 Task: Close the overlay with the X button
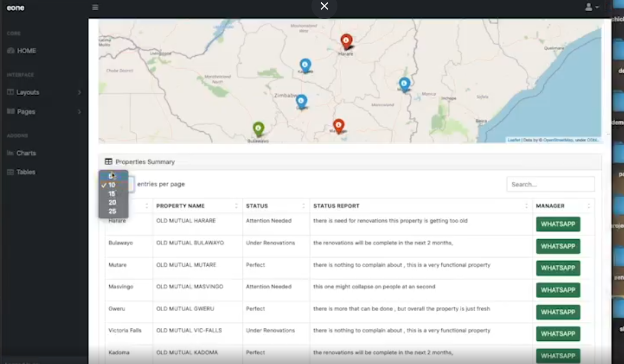pos(324,6)
